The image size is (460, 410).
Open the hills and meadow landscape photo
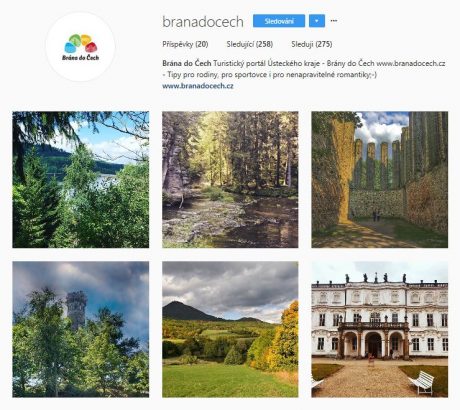(230, 329)
